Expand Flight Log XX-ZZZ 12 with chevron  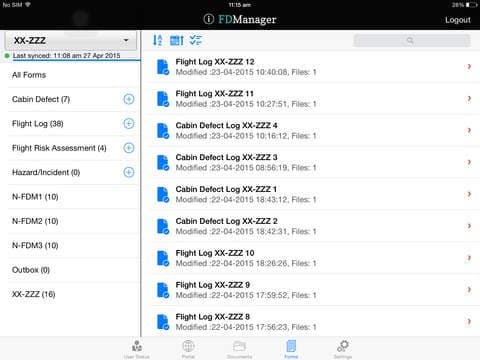(x=469, y=67)
